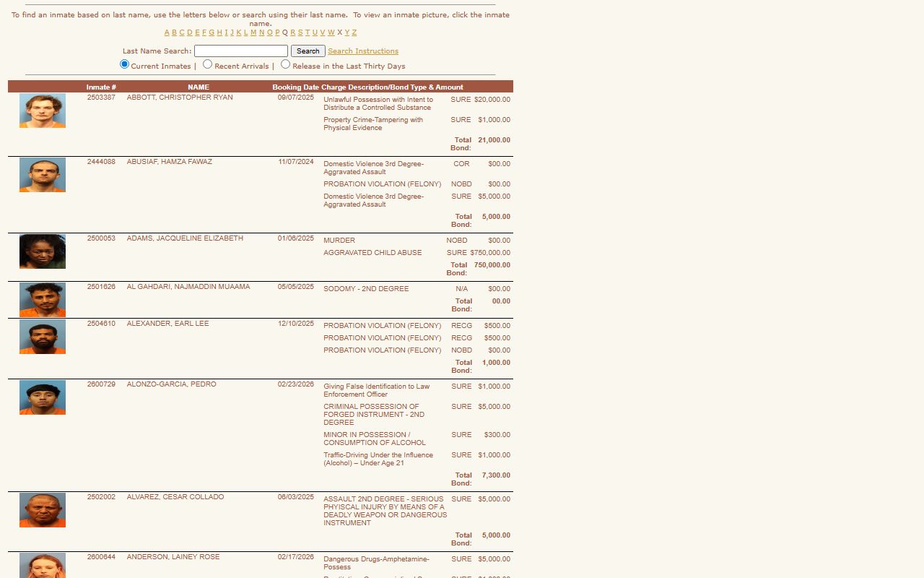Filter inmates by letter F
This screenshot has width=924, height=578.
[x=204, y=33]
